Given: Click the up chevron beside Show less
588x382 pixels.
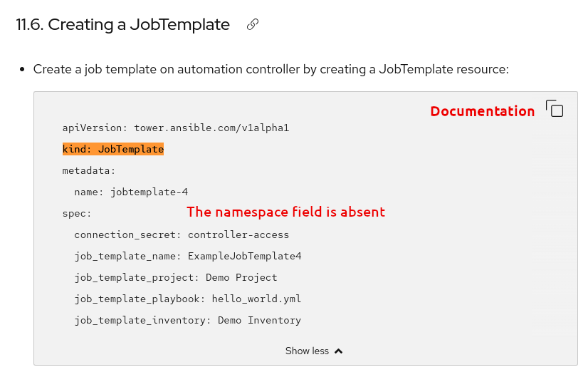Looking at the screenshot, I should (339, 351).
